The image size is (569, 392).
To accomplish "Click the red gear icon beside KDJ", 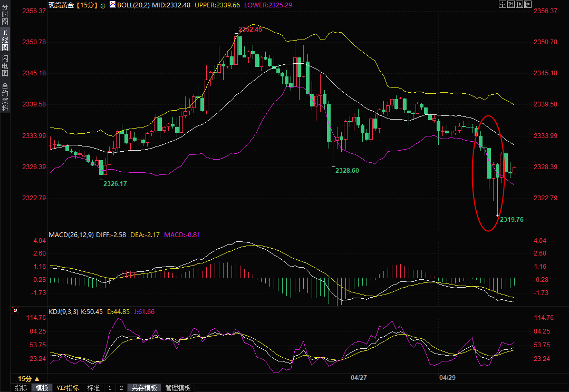I will [15, 311].
